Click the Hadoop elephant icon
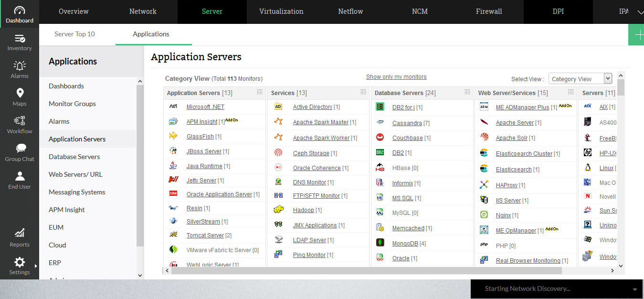The height and width of the screenshot is (299, 644). pos(278,210)
